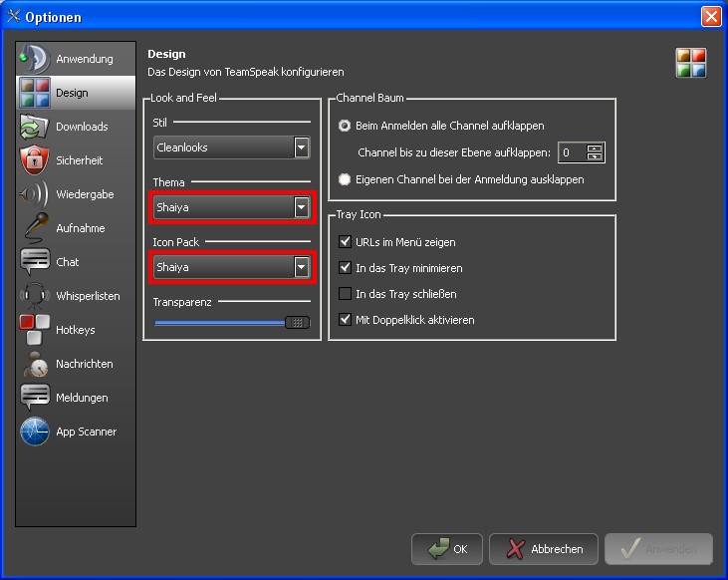
Task: Enable 'In das Tray schließen' checkbox
Action: (346, 294)
